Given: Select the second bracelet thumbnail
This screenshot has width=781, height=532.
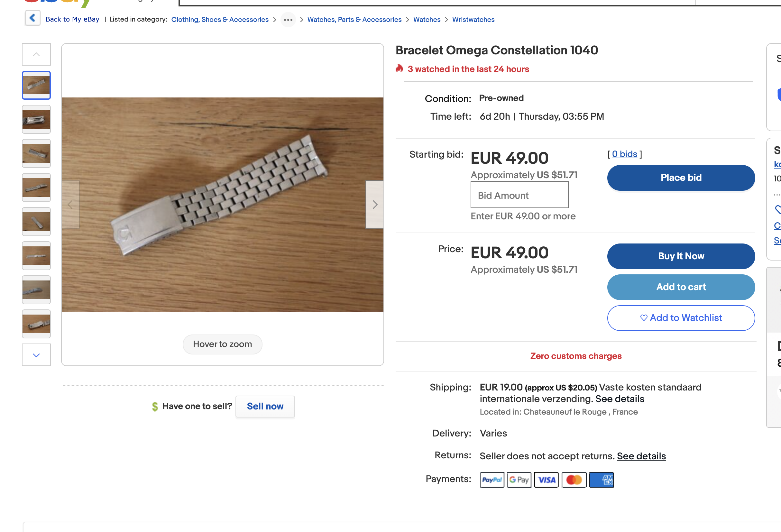Looking at the screenshot, I should click(36, 119).
